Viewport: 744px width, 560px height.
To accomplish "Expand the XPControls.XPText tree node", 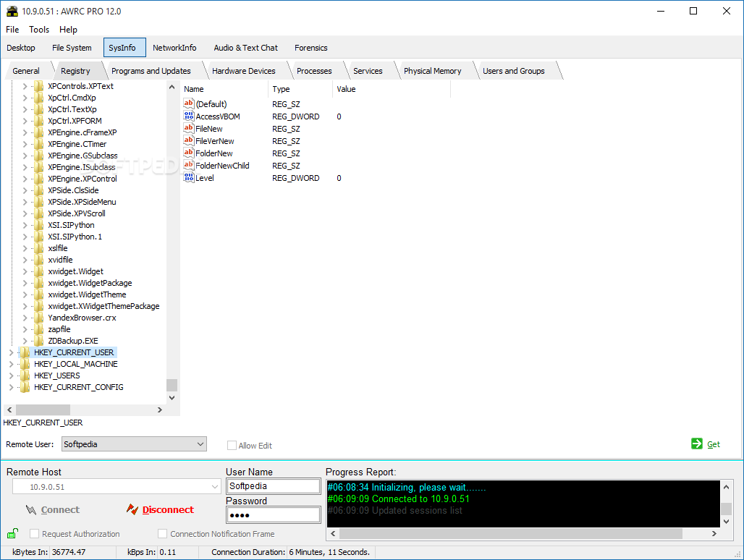I will (x=25, y=86).
